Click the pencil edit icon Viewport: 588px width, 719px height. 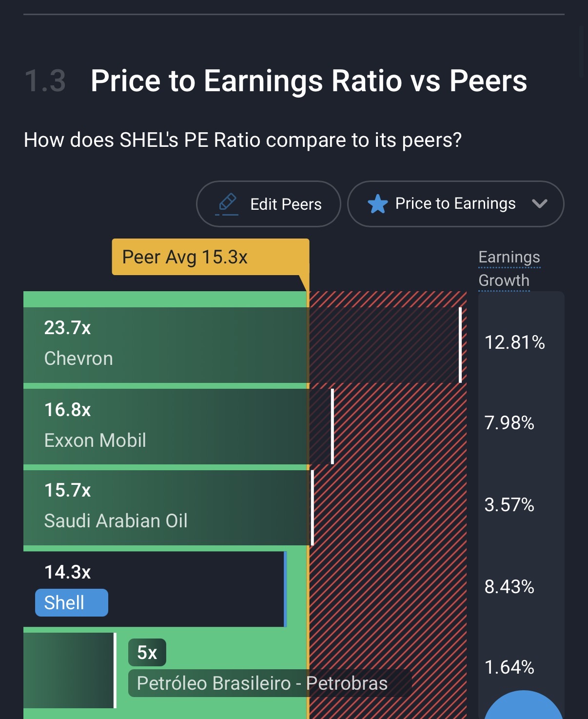(227, 203)
